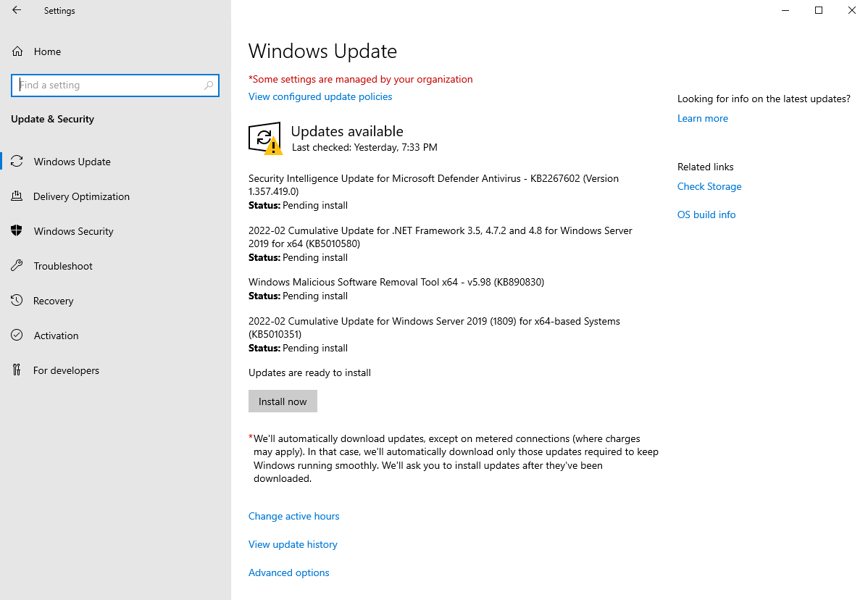Click the Install now button
This screenshot has width=868, height=600.
coord(283,401)
